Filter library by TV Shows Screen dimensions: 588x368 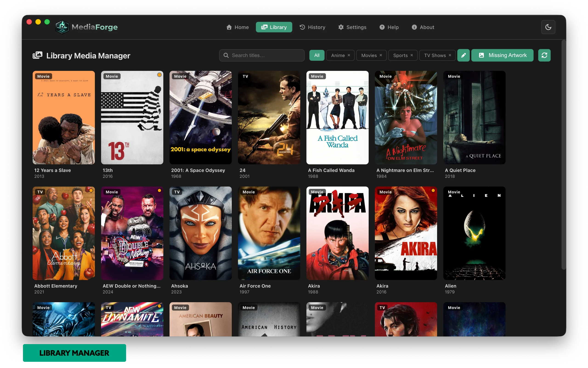(435, 55)
